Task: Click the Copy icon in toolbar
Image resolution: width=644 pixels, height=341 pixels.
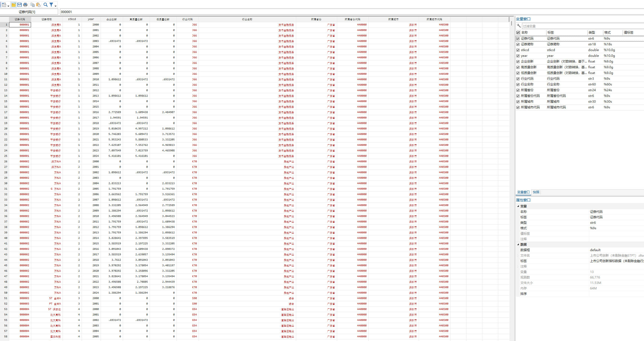Action: click(x=33, y=5)
